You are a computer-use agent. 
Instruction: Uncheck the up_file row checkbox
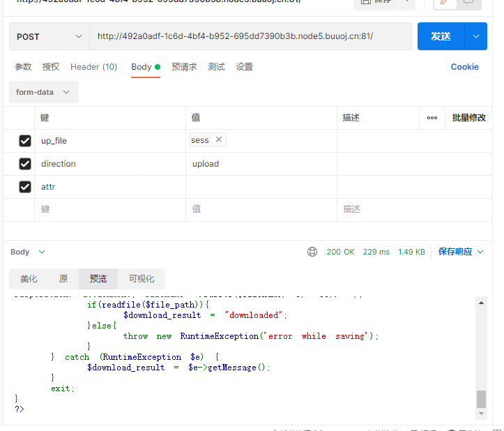(x=25, y=141)
